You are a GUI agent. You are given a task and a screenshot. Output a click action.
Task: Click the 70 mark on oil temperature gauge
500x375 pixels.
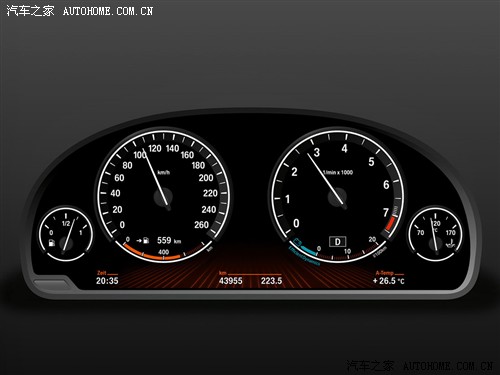(x=421, y=233)
